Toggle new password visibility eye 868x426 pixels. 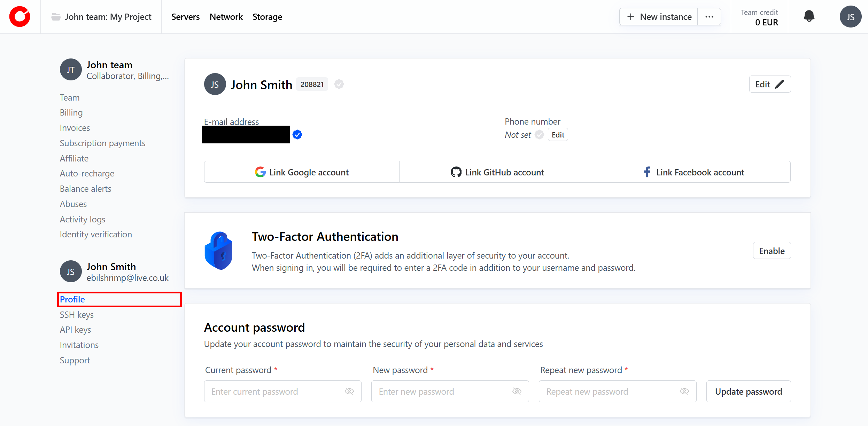click(x=517, y=392)
